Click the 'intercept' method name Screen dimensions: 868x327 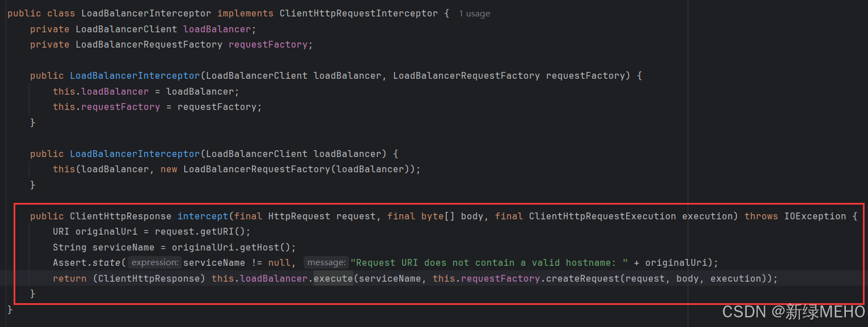click(x=203, y=216)
